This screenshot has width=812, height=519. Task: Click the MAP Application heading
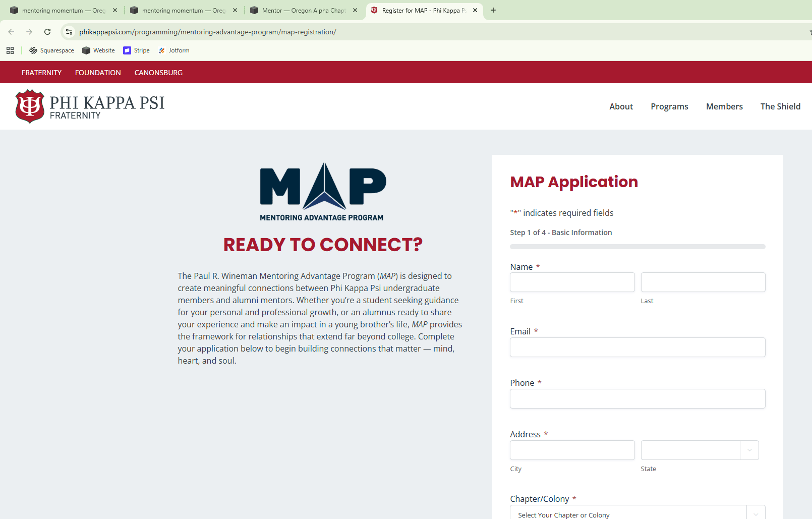point(574,182)
